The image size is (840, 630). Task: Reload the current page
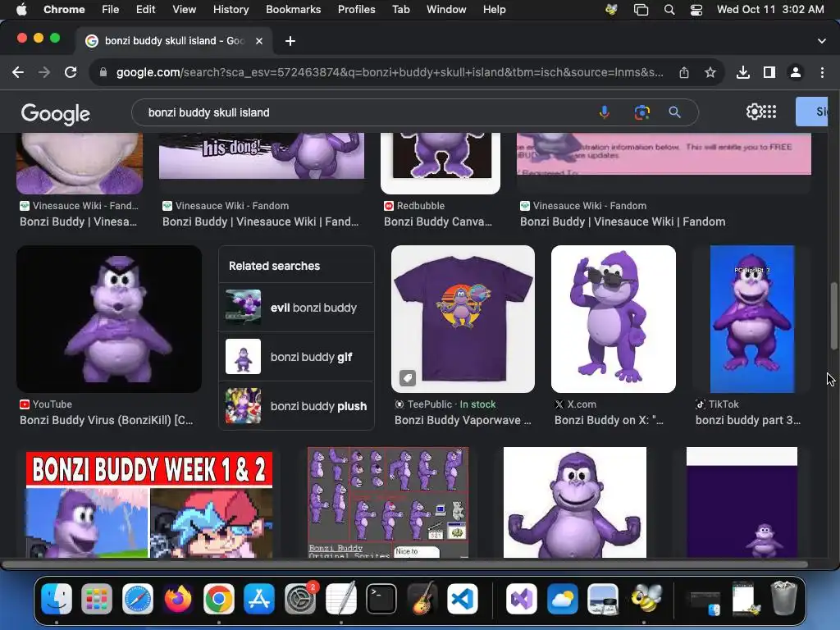pyautogui.click(x=71, y=72)
